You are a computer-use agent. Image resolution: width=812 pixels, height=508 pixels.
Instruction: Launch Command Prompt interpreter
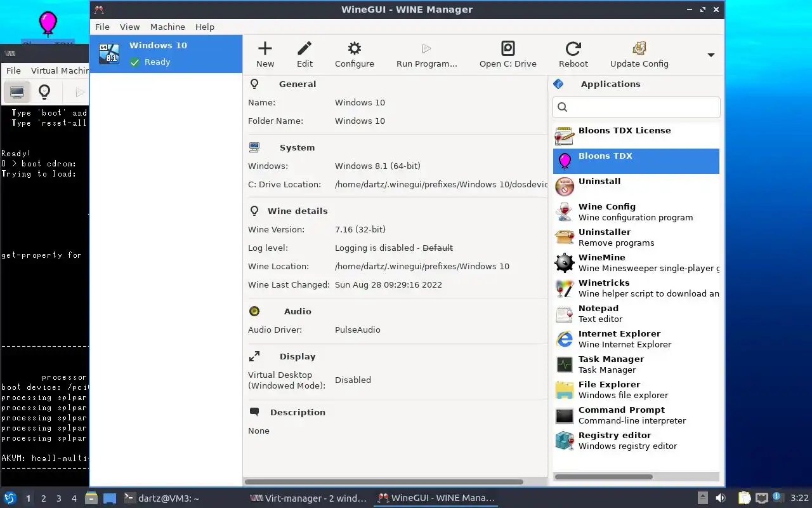(636, 415)
